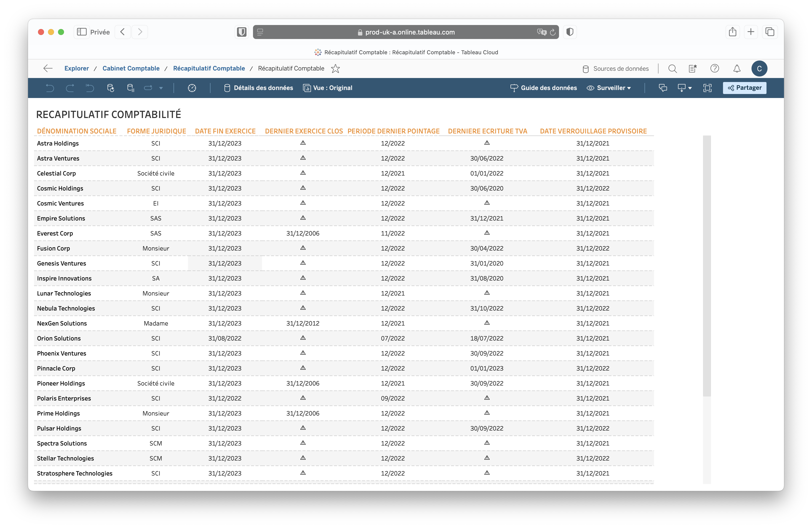812x528 pixels.
Task: Click the Tableau redo arrow icon
Action: [70, 88]
